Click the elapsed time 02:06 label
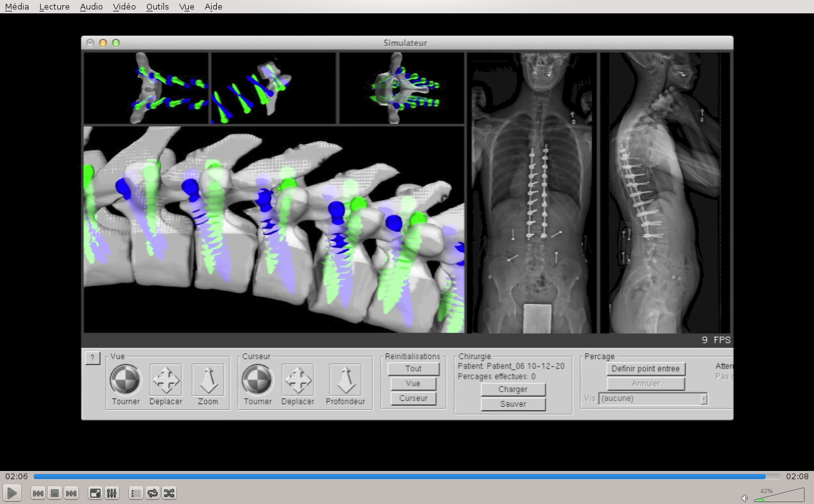The width and height of the screenshot is (814, 504). pos(17,476)
